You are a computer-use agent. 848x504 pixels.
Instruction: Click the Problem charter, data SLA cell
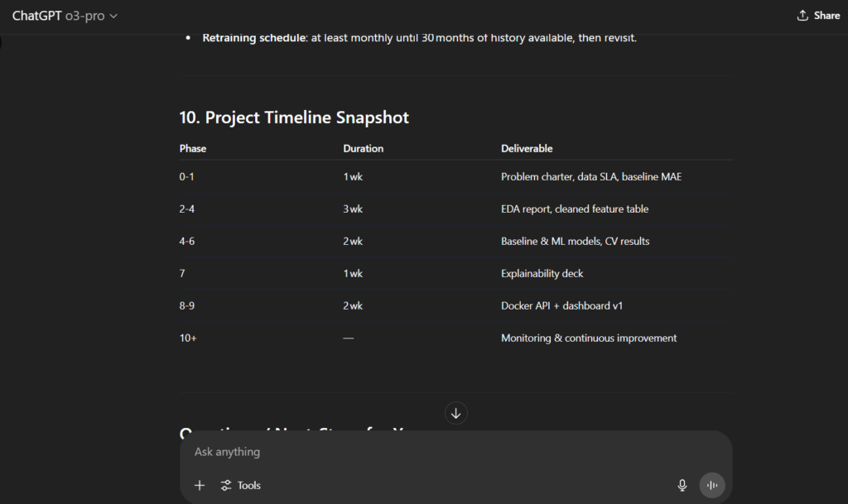(x=591, y=177)
